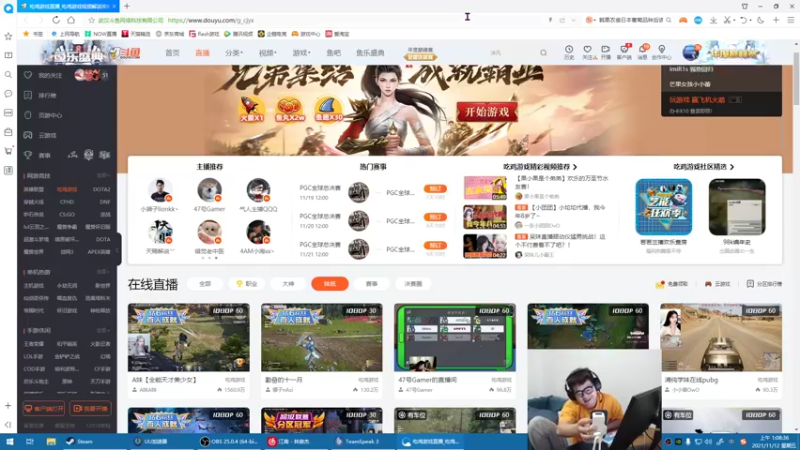The image size is (800, 450).
Task: Open browser downloads arrow icon
Action: [x=713, y=20]
